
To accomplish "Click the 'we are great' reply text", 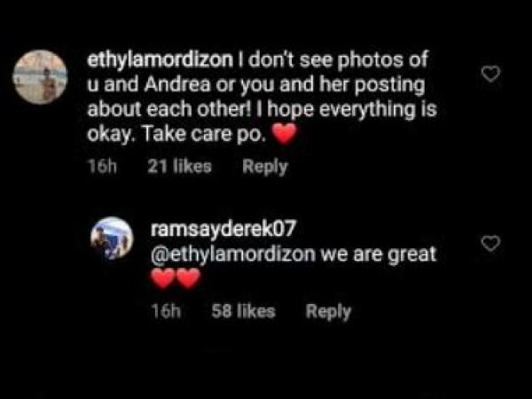I will [x=379, y=254].
